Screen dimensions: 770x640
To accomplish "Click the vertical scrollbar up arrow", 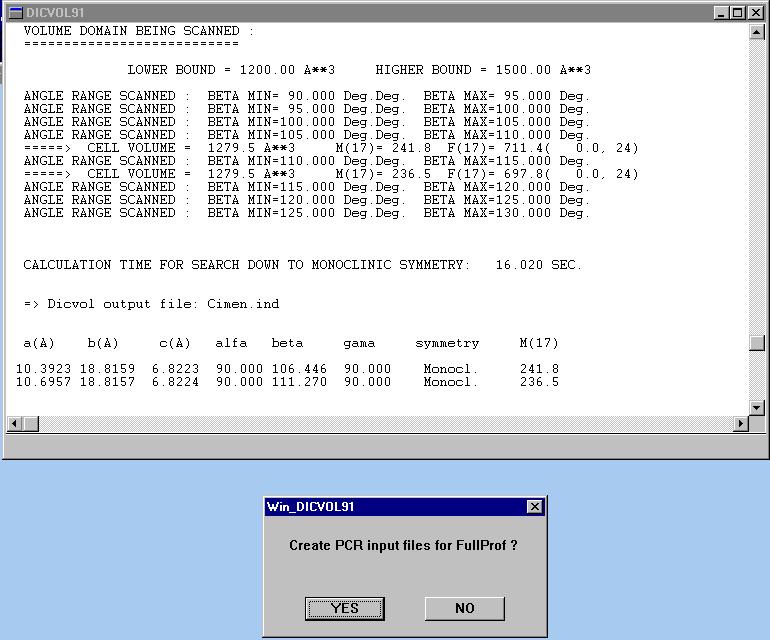I will [757, 33].
